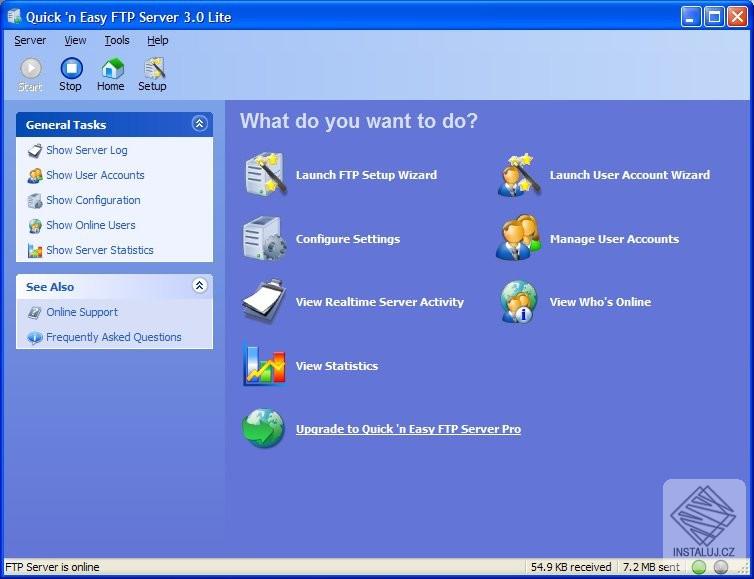
Task: Open the Setup wizard toolbar icon
Action: [154, 69]
